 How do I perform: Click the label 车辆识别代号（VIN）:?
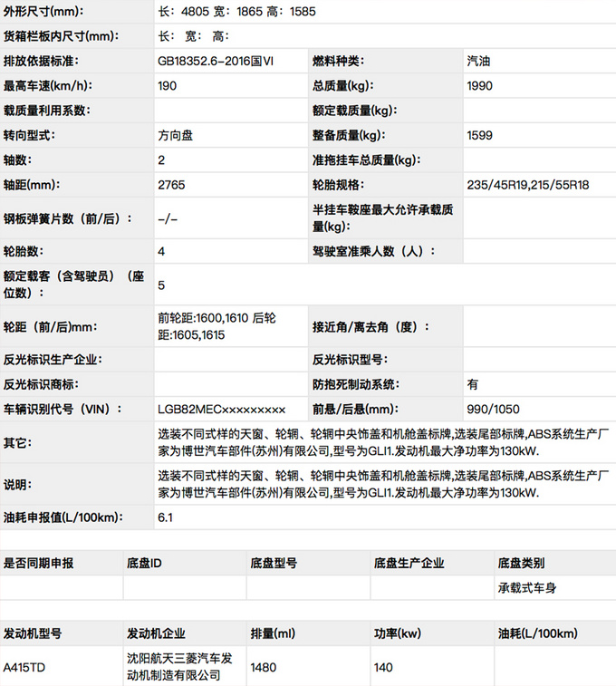point(63,410)
